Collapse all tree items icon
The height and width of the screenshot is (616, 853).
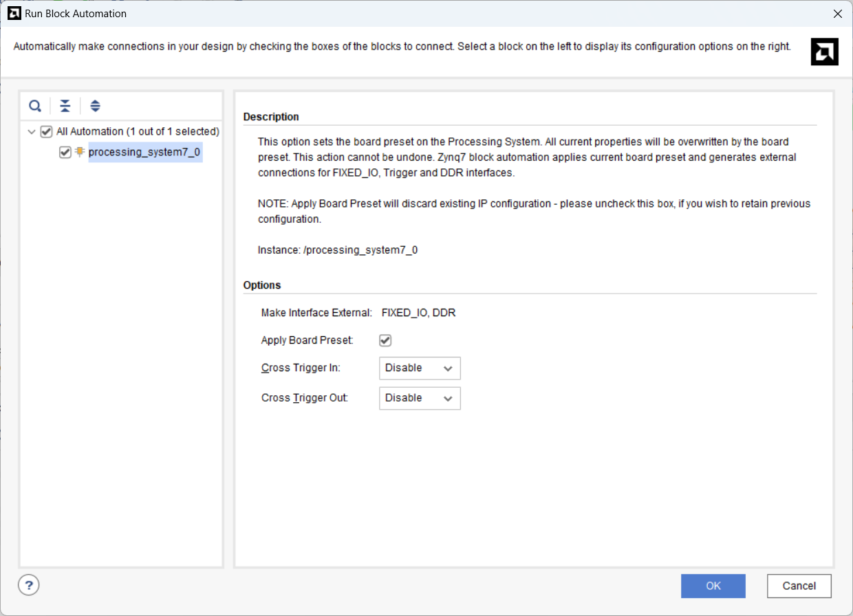pos(65,106)
